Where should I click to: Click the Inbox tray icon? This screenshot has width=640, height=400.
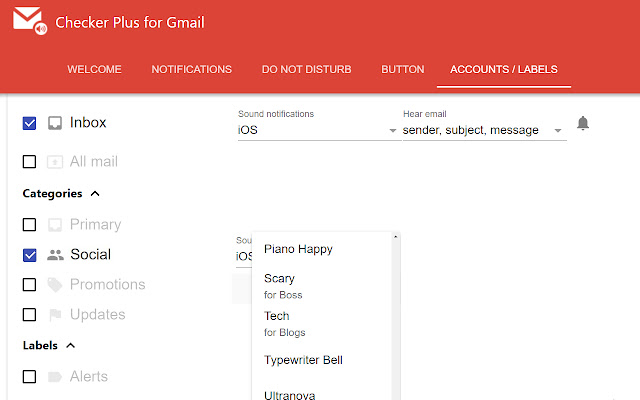tap(55, 123)
